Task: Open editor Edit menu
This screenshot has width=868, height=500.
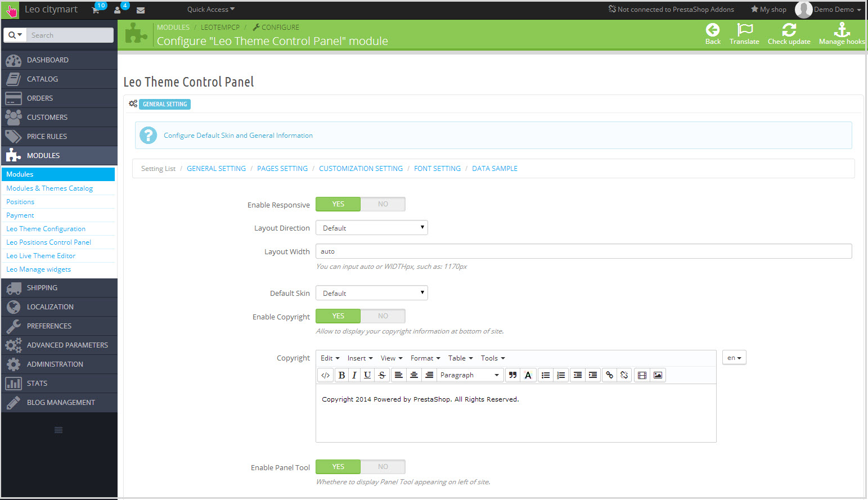Action: 330,358
